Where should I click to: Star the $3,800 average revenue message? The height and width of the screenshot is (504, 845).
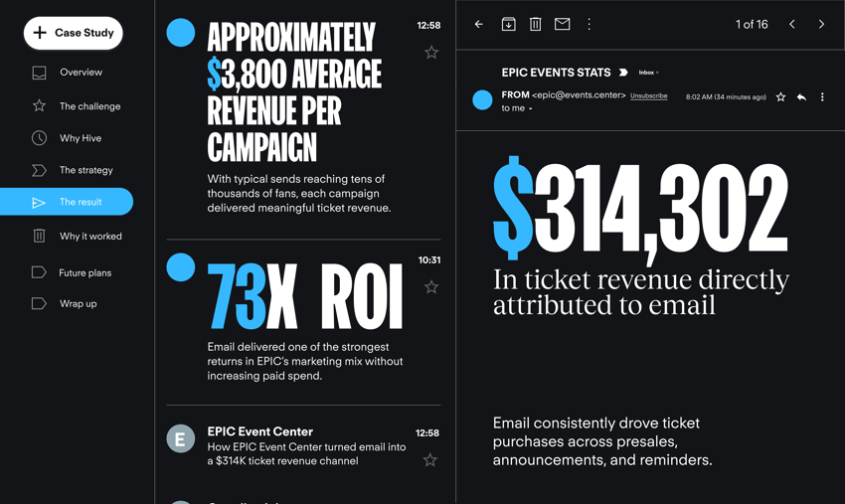pos(431,53)
